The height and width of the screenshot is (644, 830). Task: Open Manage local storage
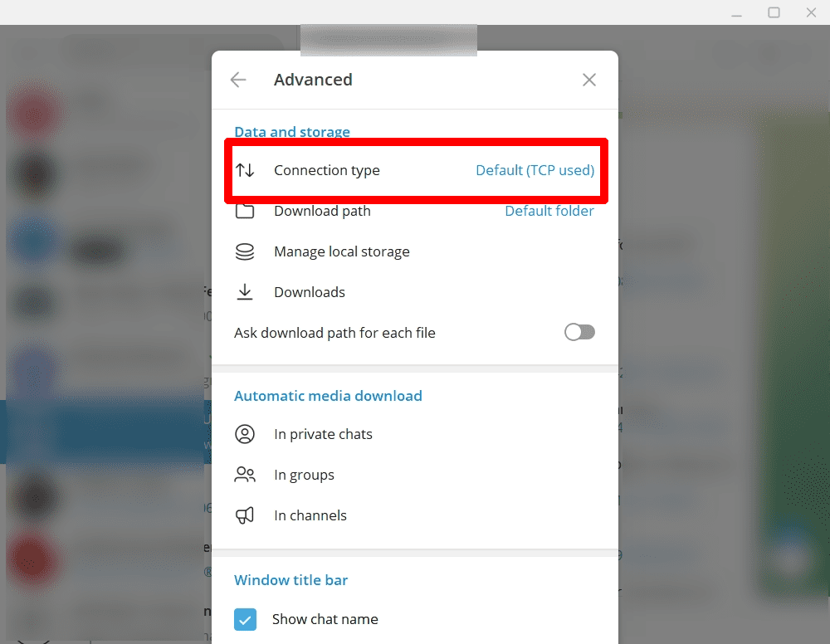[x=415, y=252]
